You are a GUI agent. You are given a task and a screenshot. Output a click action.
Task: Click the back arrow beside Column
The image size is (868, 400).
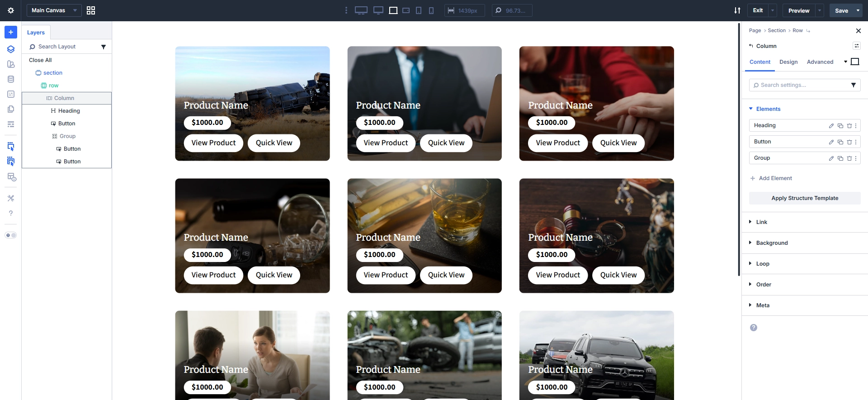(x=751, y=46)
